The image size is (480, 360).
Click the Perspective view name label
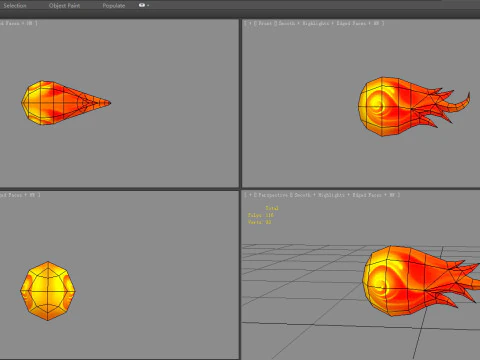pos(272,195)
